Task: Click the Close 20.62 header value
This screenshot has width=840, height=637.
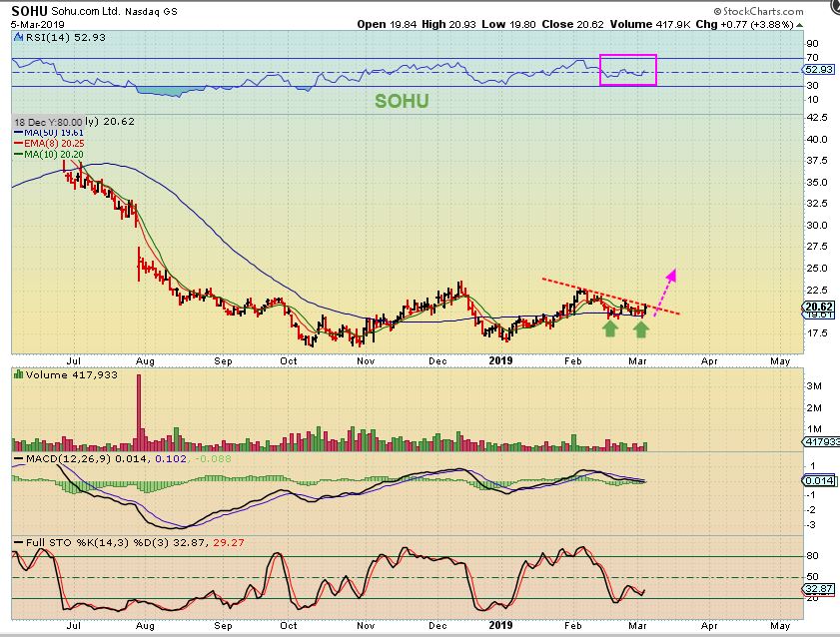Action: pos(572,25)
